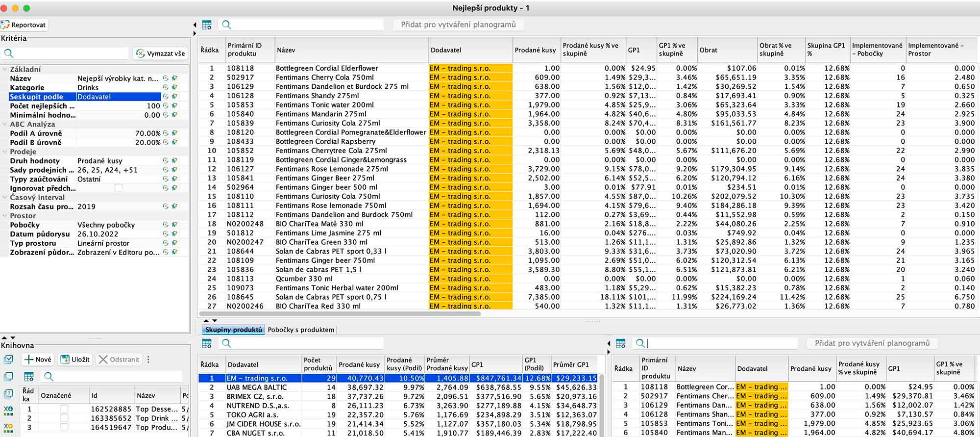Check the Označené box for Top Drink row
This screenshot has height=437, width=980.
coord(64,418)
